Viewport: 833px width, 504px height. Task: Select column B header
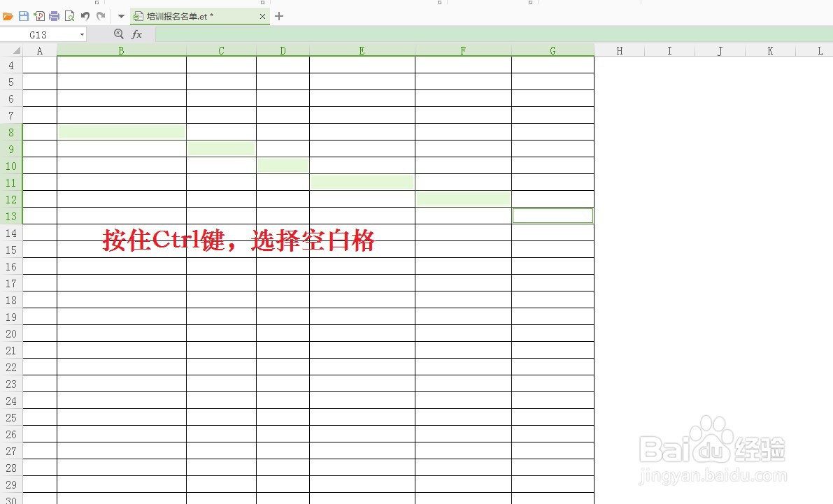(121, 50)
